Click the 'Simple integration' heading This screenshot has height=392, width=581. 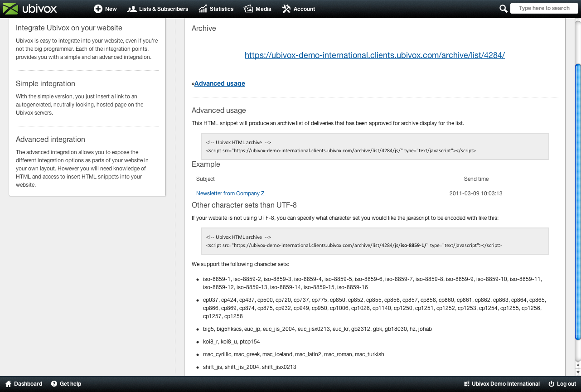pos(45,84)
